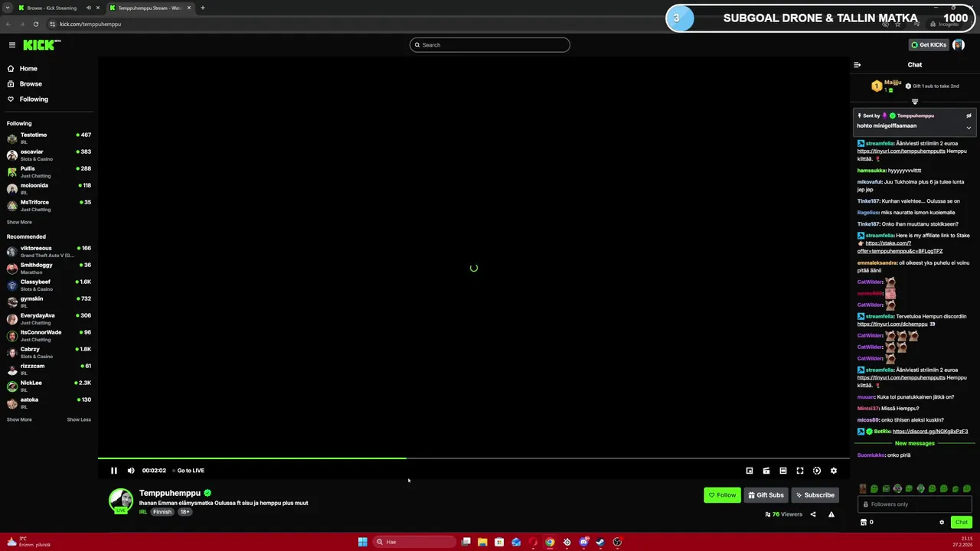
Task: Open the chat shop icon
Action: coord(864,523)
